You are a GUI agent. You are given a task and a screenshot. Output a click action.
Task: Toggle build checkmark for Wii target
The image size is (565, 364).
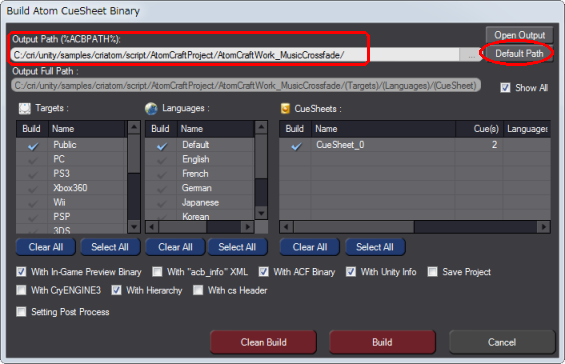pos(33,203)
